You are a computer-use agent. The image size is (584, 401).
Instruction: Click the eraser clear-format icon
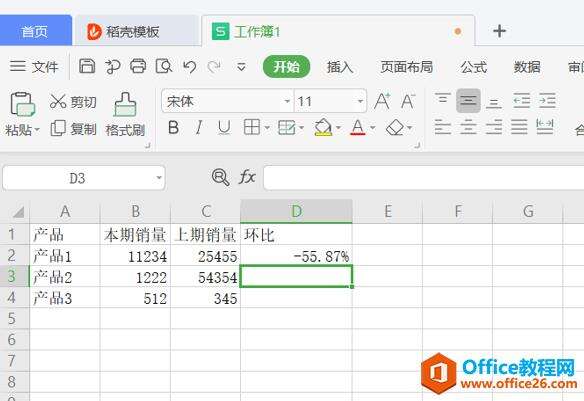tap(395, 127)
